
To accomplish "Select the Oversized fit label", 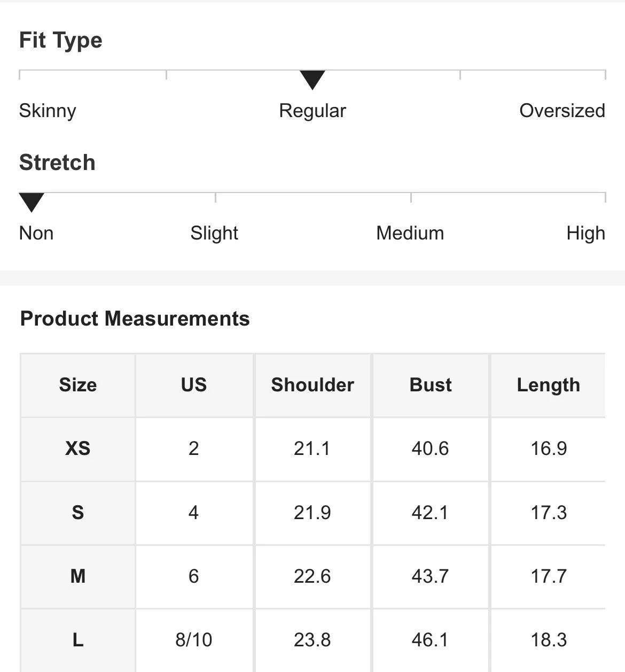I will [x=562, y=111].
